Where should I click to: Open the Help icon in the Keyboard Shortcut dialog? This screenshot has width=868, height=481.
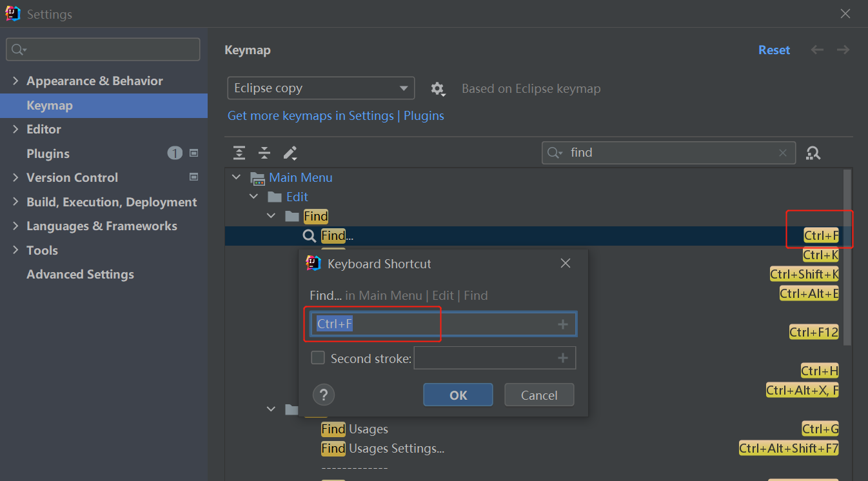pos(323,395)
